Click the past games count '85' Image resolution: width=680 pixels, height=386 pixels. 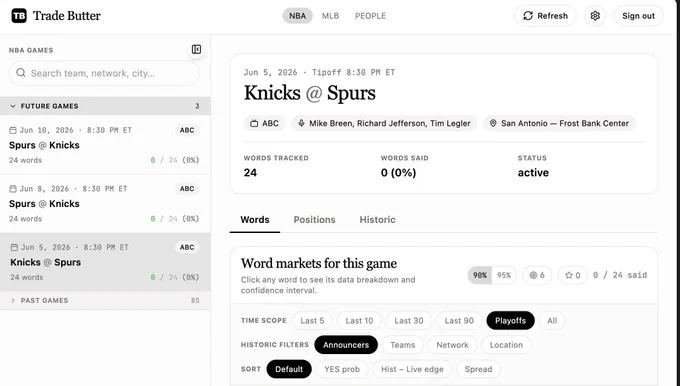tap(195, 300)
